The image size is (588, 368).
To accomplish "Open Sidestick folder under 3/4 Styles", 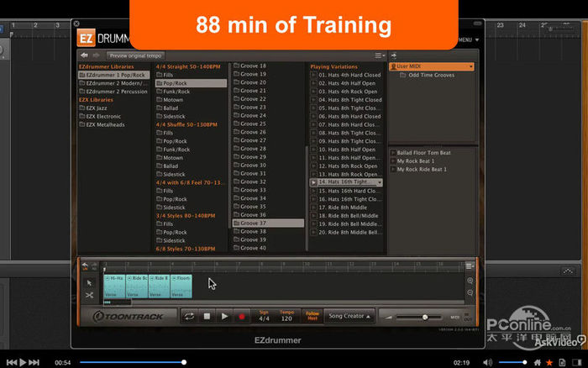I will coord(171,240).
